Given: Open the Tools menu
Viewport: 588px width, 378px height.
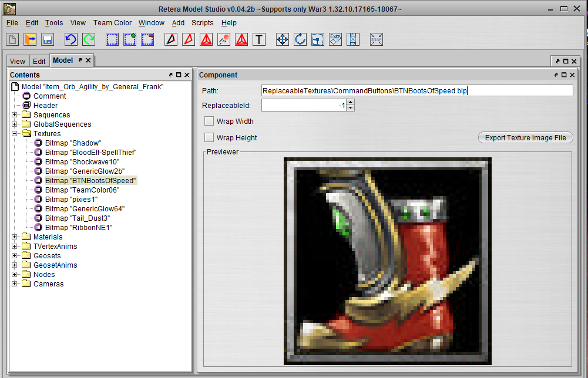Looking at the screenshot, I should click(x=54, y=23).
